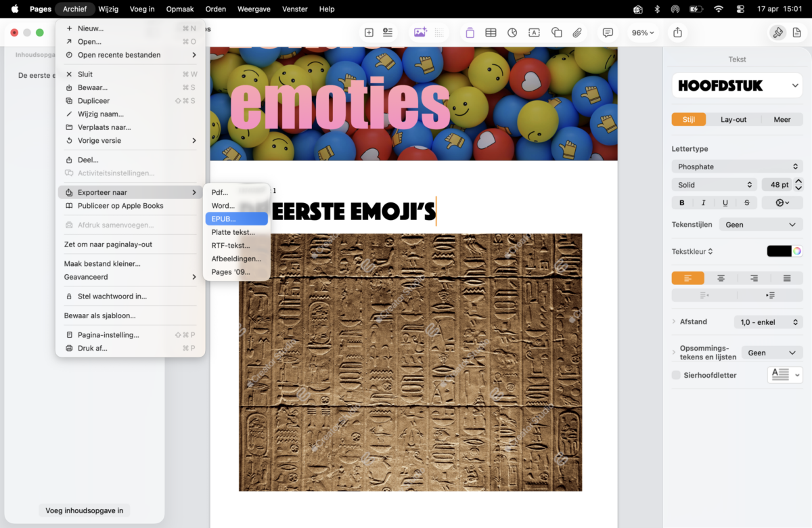Click the comment icon in toolbar

608,32
